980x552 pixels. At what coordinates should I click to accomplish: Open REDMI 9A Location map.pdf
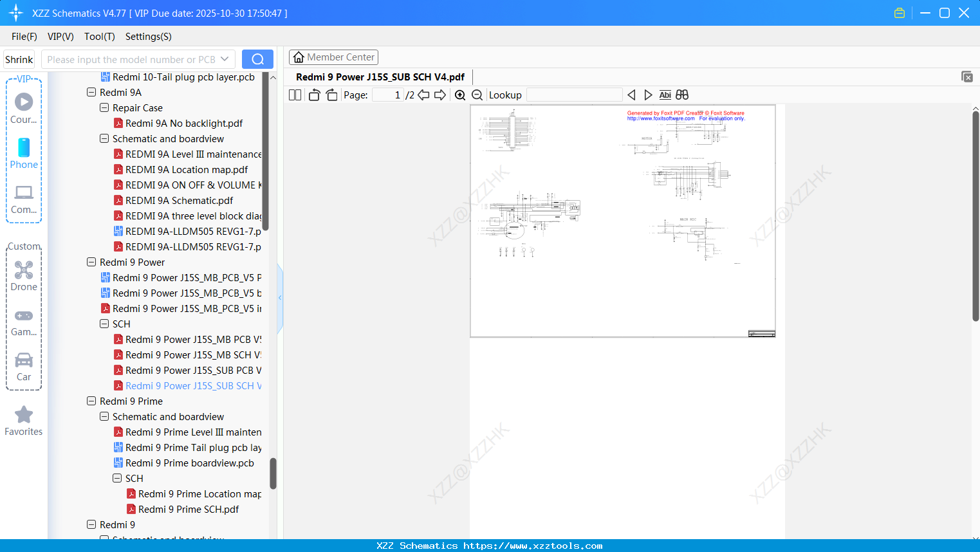(180, 169)
